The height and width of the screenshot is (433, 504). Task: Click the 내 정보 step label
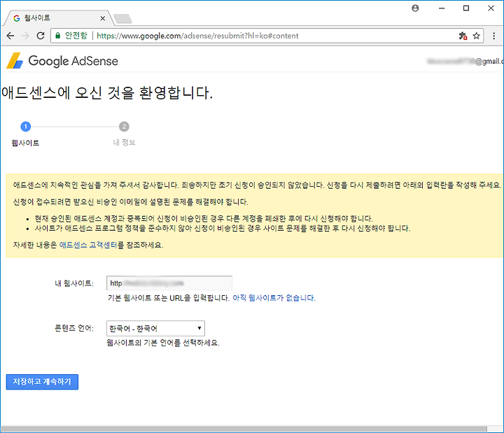125,143
